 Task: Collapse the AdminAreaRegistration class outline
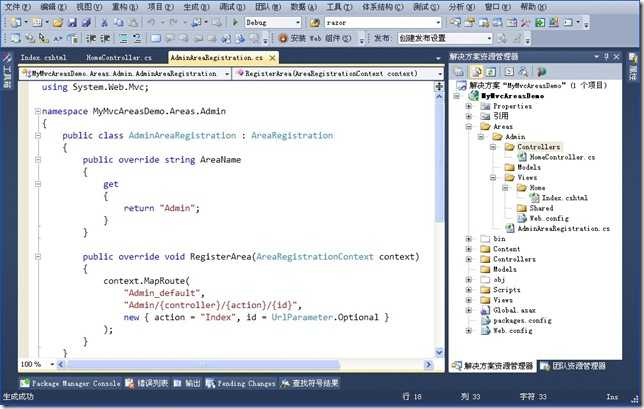click(38, 135)
